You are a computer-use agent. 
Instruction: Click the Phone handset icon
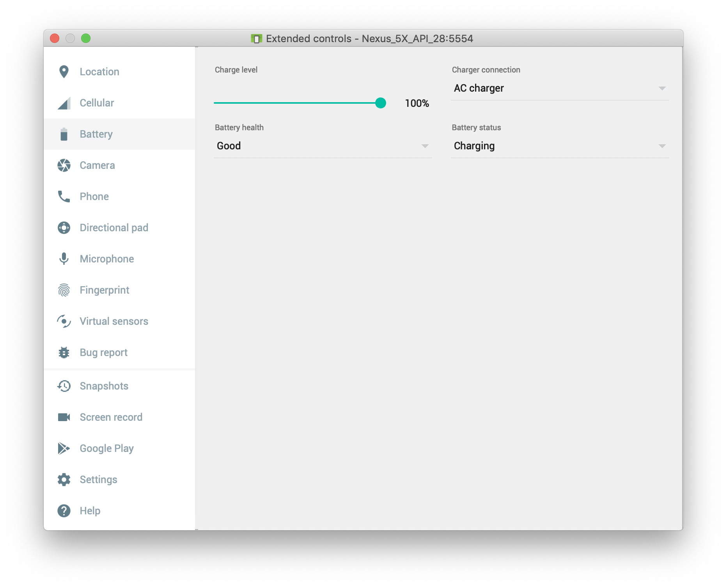[64, 197]
